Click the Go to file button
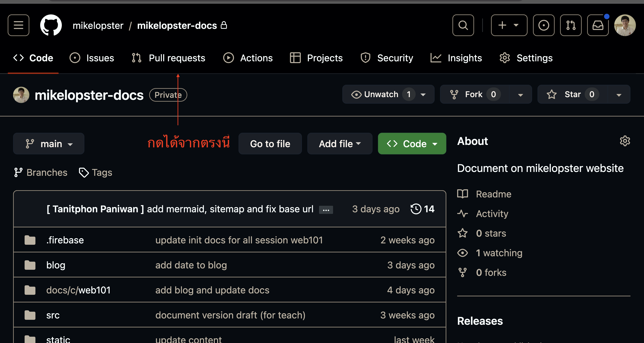 point(270,144)
